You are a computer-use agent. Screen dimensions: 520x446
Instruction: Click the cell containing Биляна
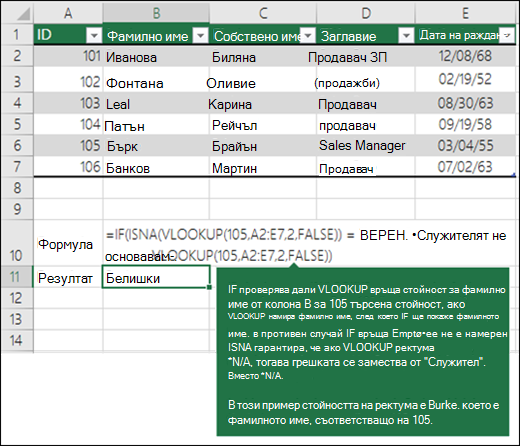[x=263, y=57]
